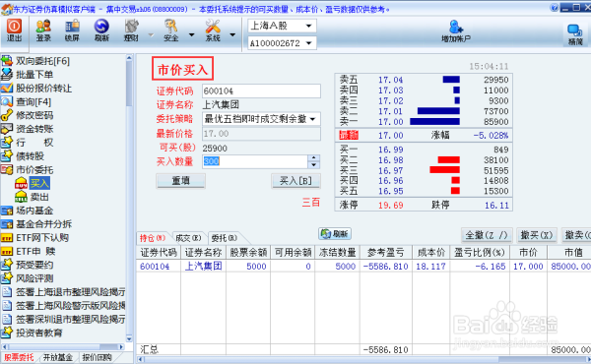The width and height of the screenshot is (591, 364).
Task: Select 买入 under 市价委托
Action: [x=39, y=183]
